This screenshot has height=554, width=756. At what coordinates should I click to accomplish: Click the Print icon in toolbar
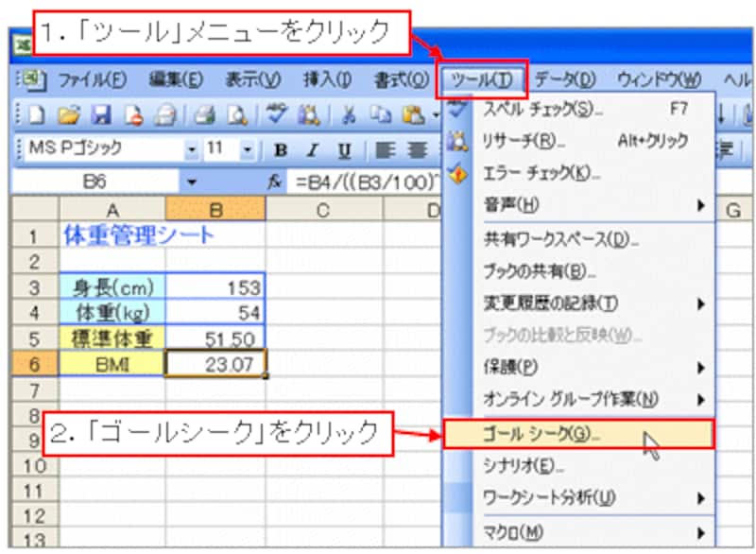[204, 115]
